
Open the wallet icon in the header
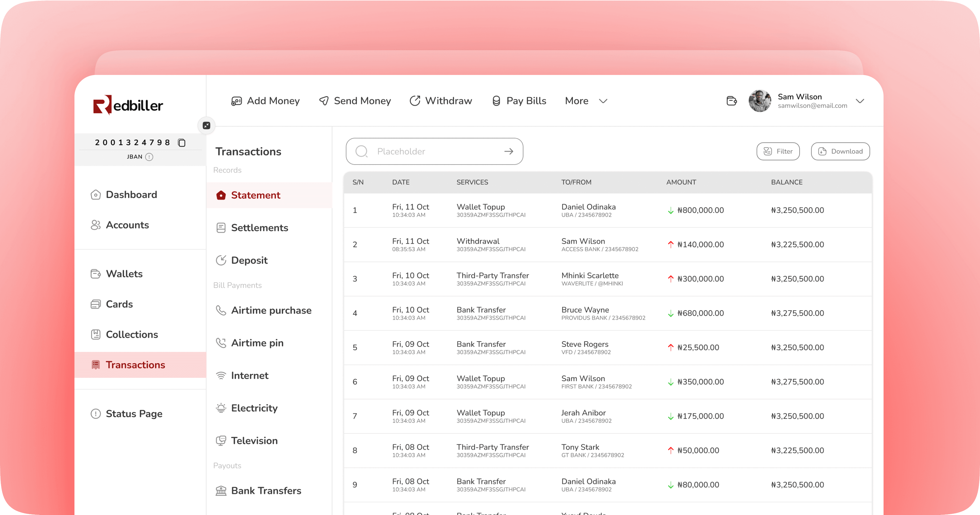pyautogui.click(x=731, y=101)
